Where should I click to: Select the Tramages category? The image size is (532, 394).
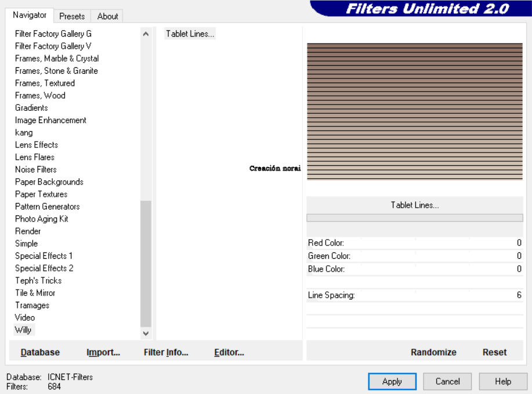(32, 305)
